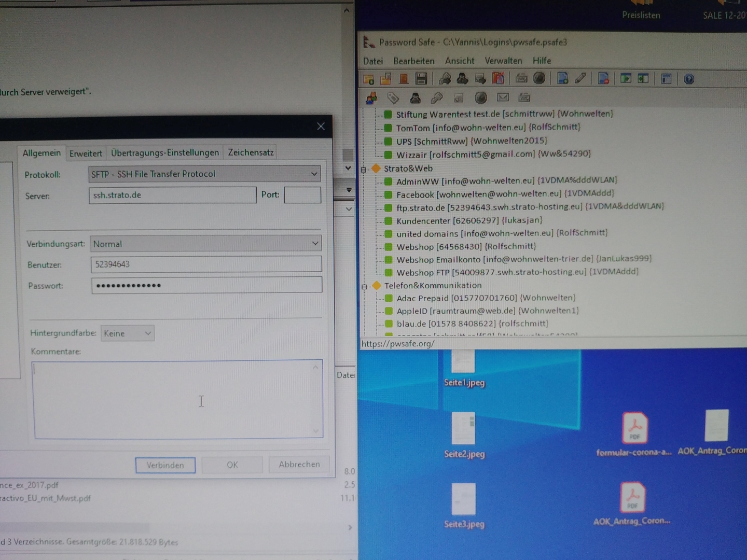
Task: Click Autotype keyboard icon in drag bar
Action: [524, 97]
